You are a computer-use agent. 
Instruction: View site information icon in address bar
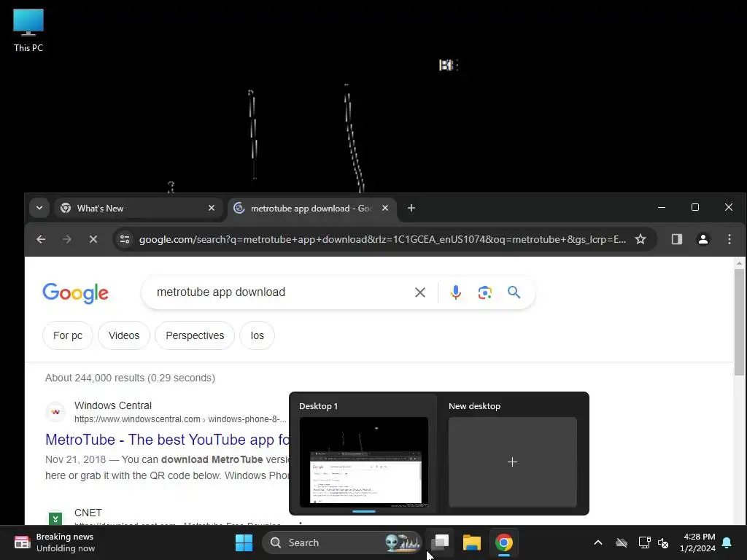(125, 239)
